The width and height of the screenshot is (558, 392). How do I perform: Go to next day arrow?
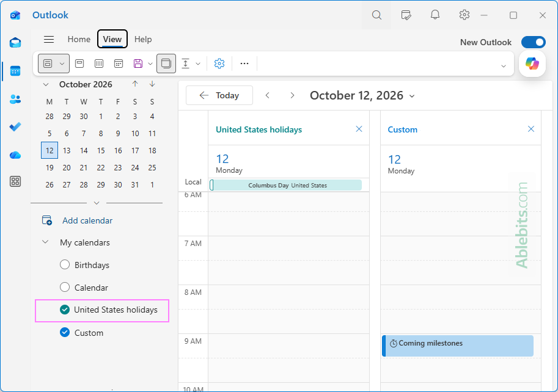[292, 95]
